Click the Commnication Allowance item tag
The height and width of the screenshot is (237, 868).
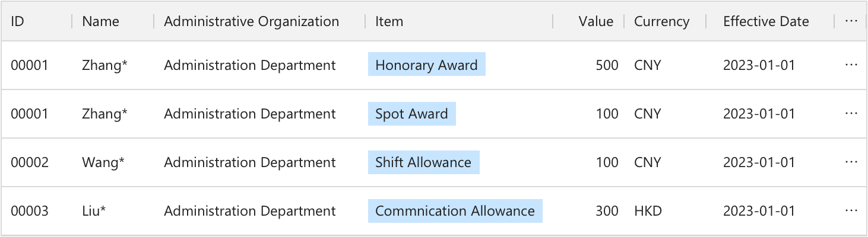pos(455,210)
